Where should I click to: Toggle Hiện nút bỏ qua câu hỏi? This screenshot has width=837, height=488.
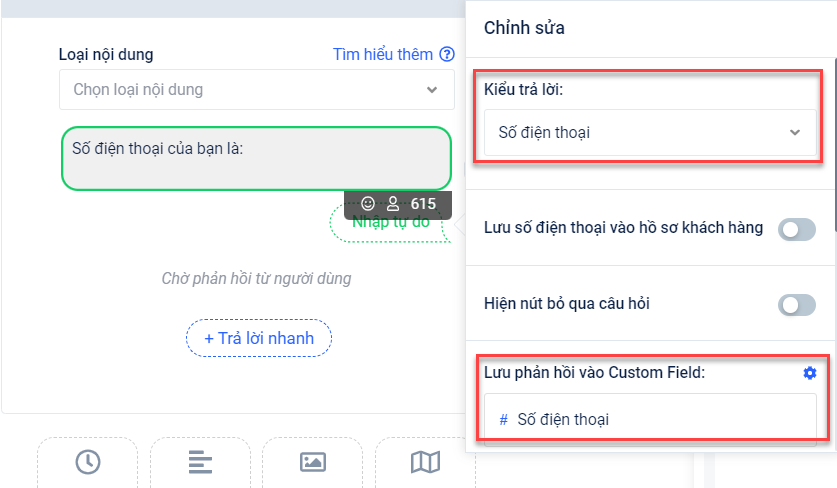click(797, 305)
